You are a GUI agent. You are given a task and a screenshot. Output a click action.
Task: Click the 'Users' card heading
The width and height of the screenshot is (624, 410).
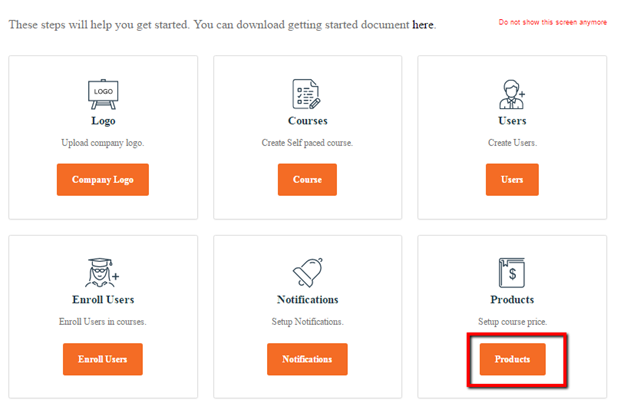[x=512, y=121]
